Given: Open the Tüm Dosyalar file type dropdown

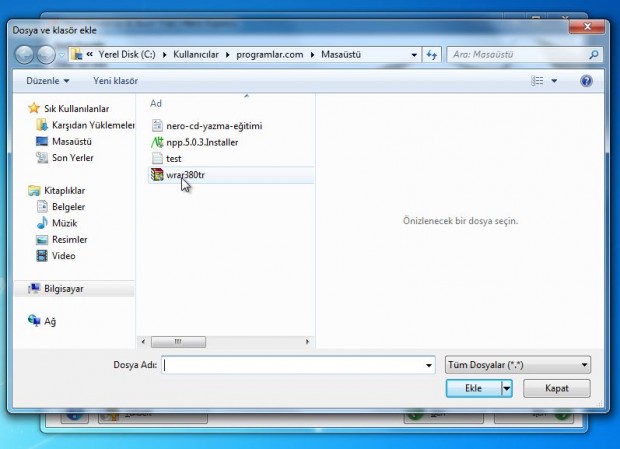Looking at the screenshot, I should [x=517, y=365].
